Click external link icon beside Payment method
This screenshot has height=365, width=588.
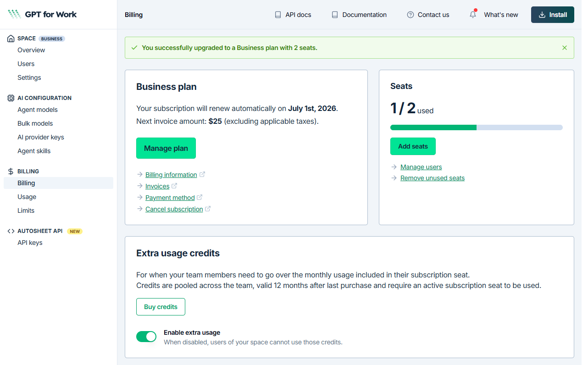200,197
